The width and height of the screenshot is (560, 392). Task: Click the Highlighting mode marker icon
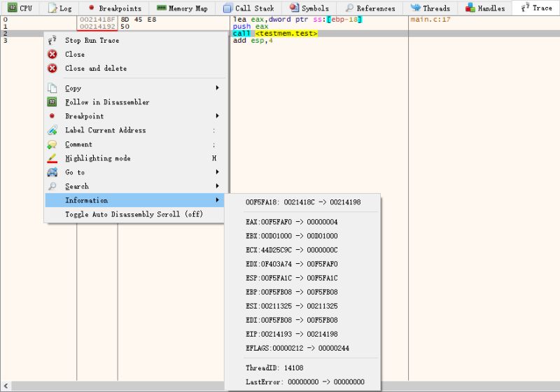click(x=52, y=158)
